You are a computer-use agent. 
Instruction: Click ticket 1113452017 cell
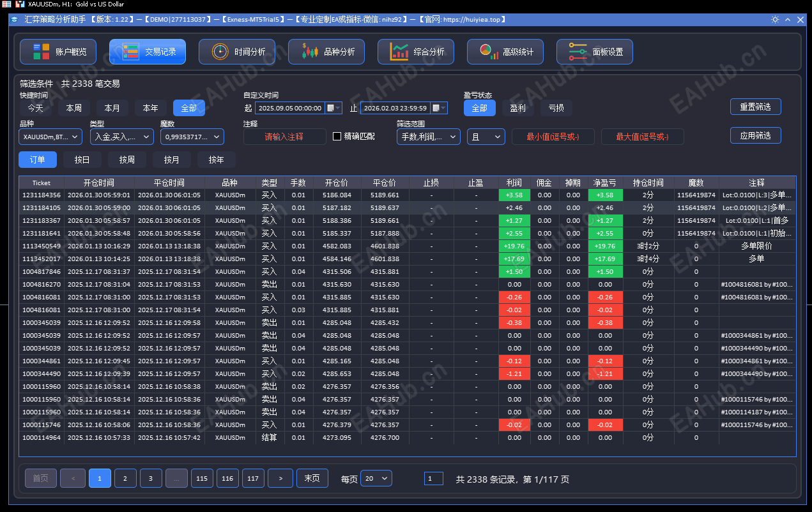(42, 259)
